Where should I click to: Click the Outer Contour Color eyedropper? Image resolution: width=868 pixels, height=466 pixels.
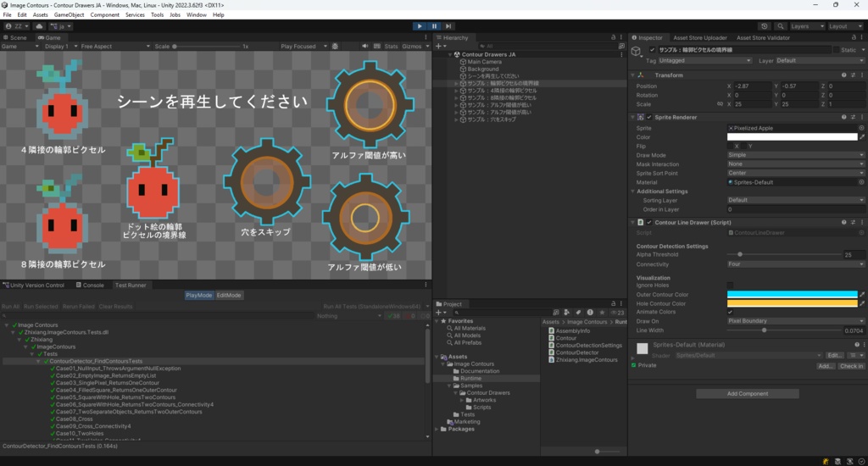coord(862,295)
